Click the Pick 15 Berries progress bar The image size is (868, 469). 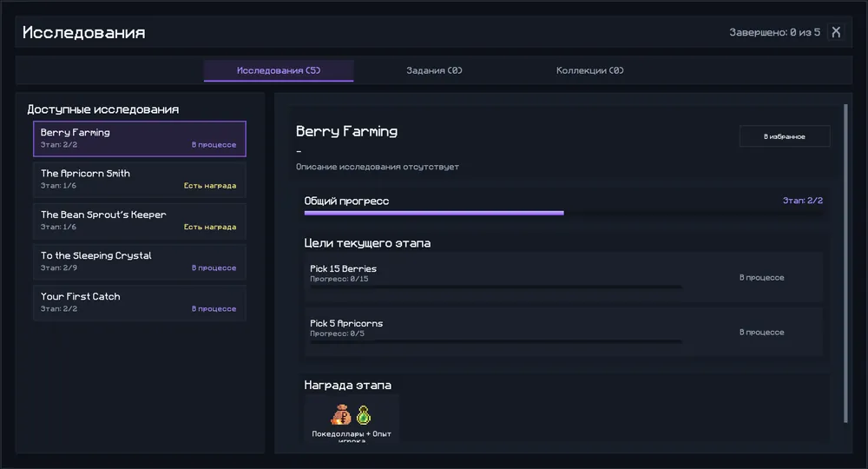click(496, 287)
